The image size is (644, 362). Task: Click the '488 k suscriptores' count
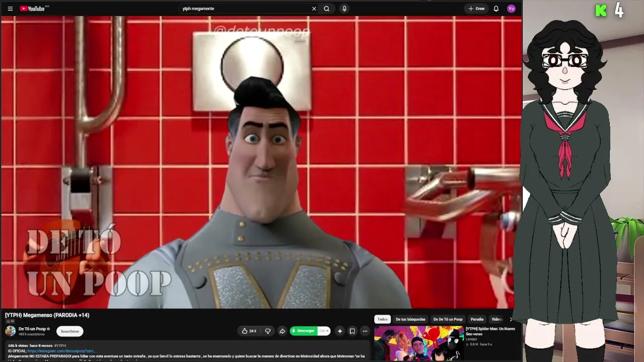click(32, 334)
